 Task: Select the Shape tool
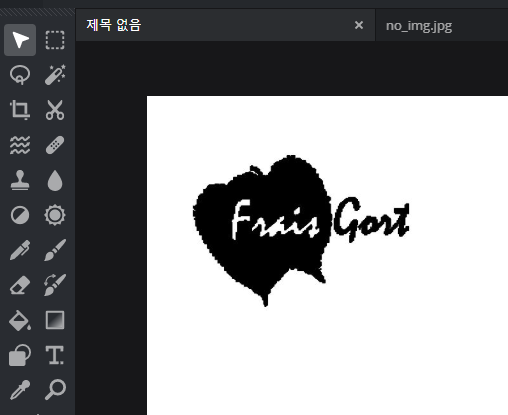20,355
